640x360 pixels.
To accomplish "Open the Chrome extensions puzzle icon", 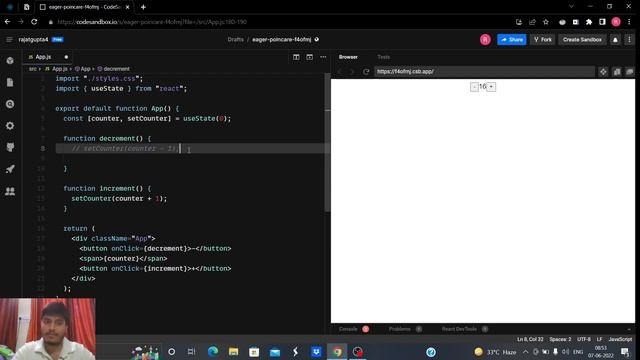I will [589, 22].
